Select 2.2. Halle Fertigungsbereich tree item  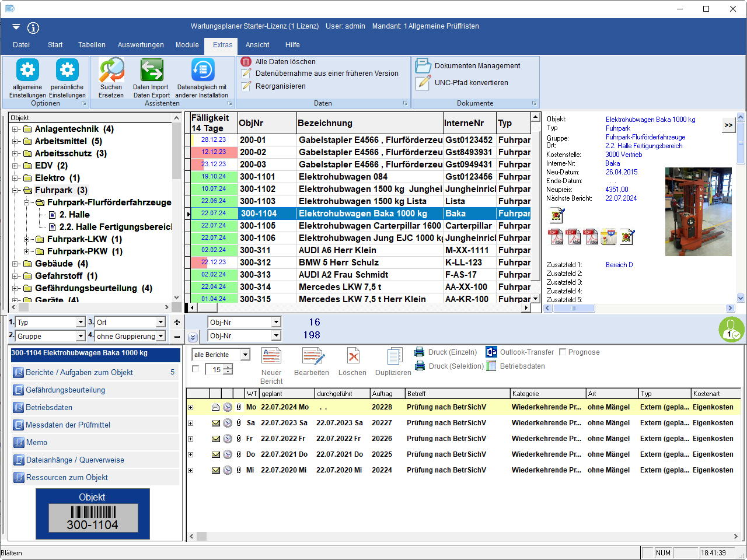point(116,227)
